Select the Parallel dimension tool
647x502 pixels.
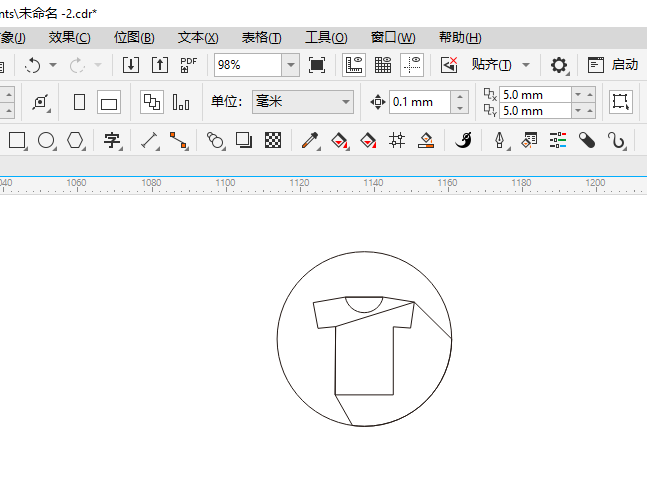(x=149, y=141)
